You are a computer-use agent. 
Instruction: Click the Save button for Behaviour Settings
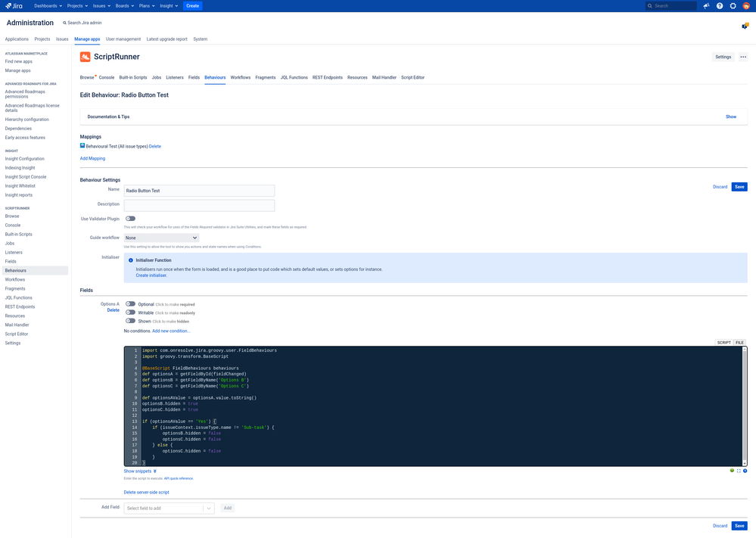click(x=739, y=186)
